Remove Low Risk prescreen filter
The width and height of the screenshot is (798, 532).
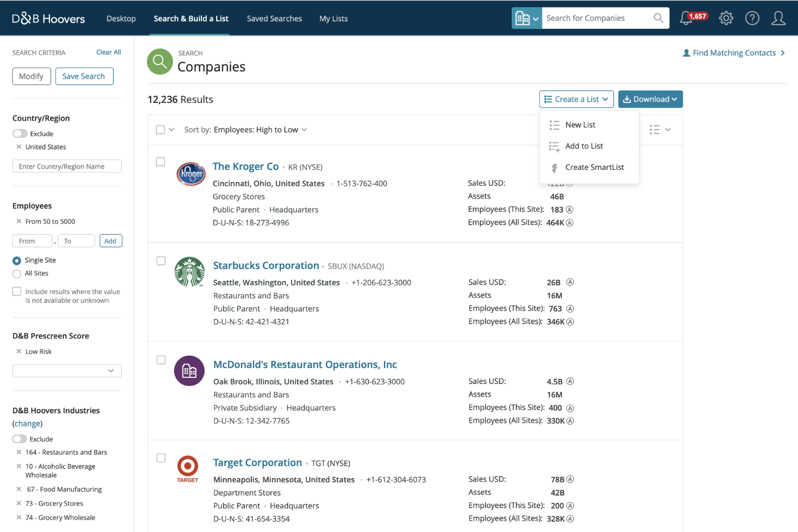pyautogui.click(x=19, y=351)
